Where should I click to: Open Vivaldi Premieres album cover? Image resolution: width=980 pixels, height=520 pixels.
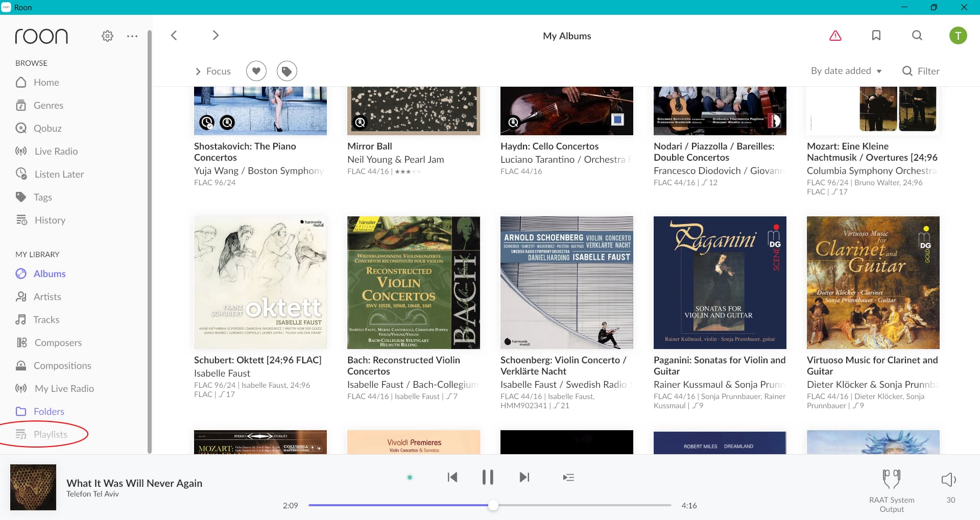pos(414,442)
